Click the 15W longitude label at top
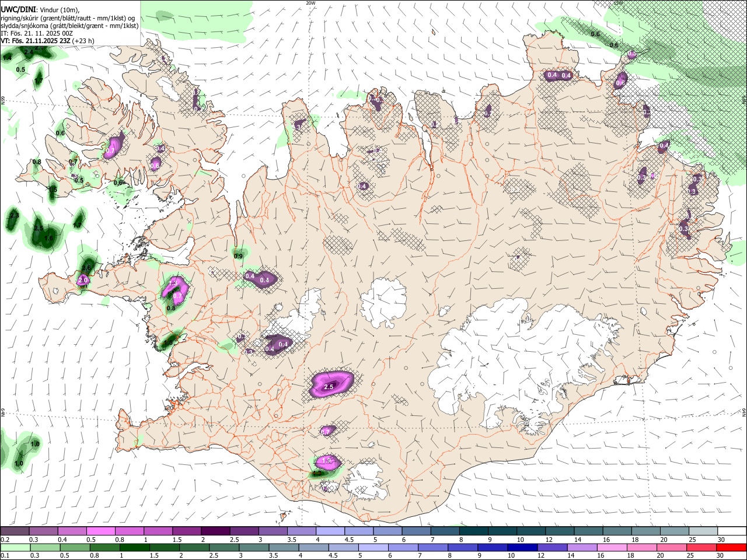 [618, 3]
